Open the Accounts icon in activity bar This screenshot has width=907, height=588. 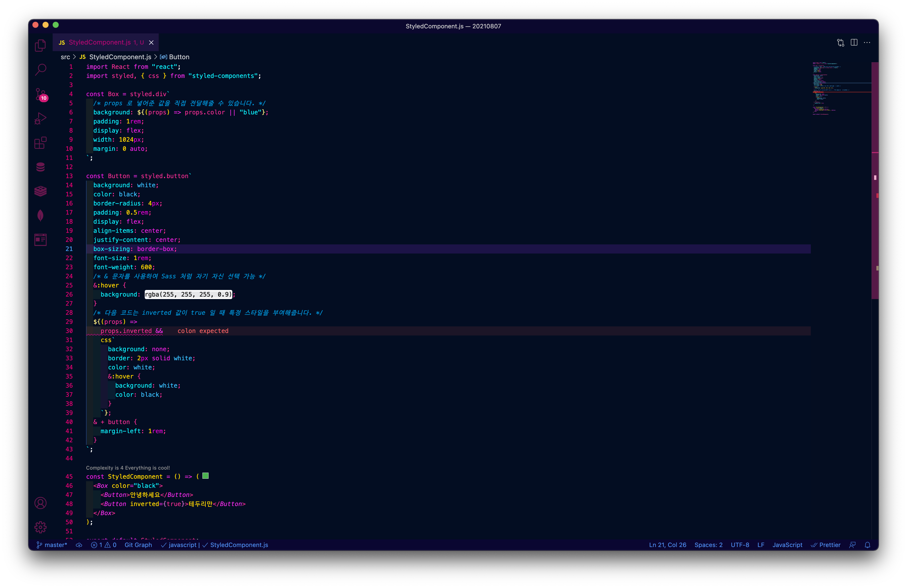(x=40, y=503)
